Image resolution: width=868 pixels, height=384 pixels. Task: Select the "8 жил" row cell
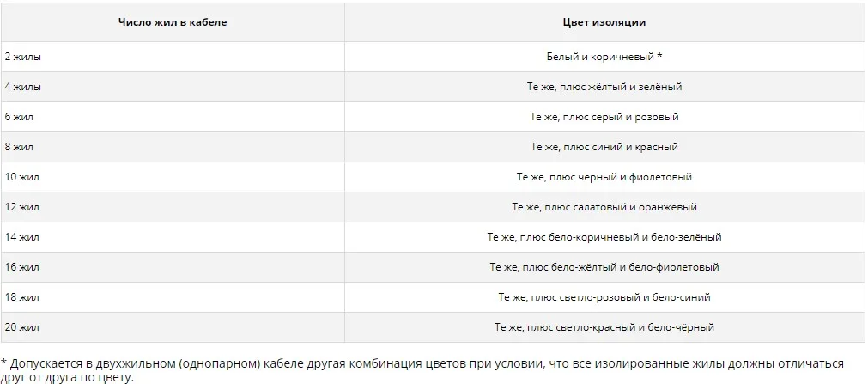point(19,147)
